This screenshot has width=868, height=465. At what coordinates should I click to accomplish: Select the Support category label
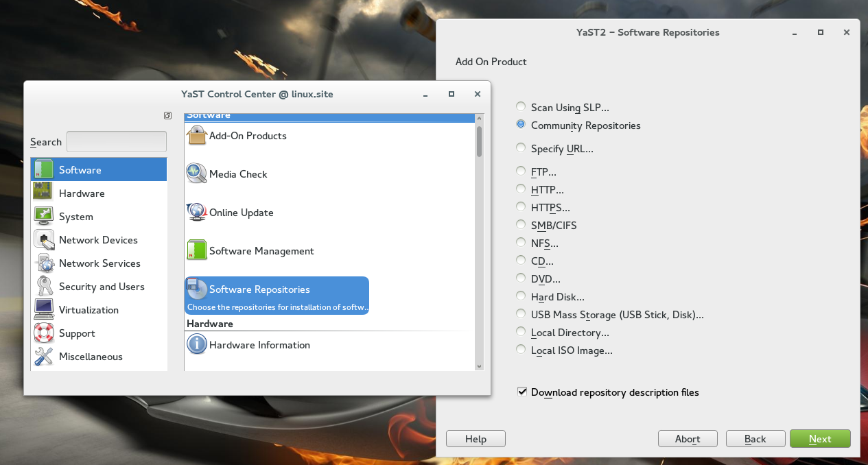point(77,333)
